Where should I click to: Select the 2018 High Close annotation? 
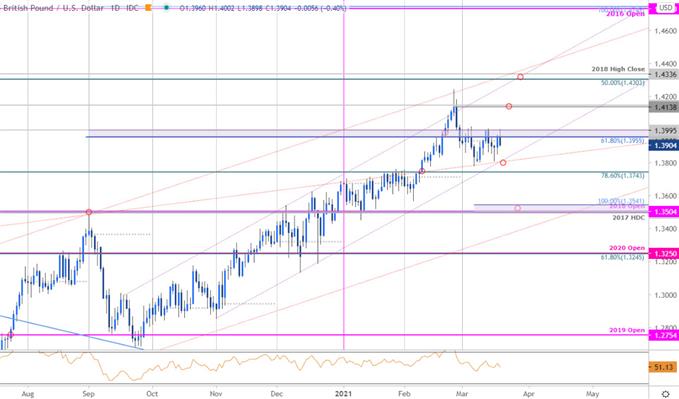[618, 69]
